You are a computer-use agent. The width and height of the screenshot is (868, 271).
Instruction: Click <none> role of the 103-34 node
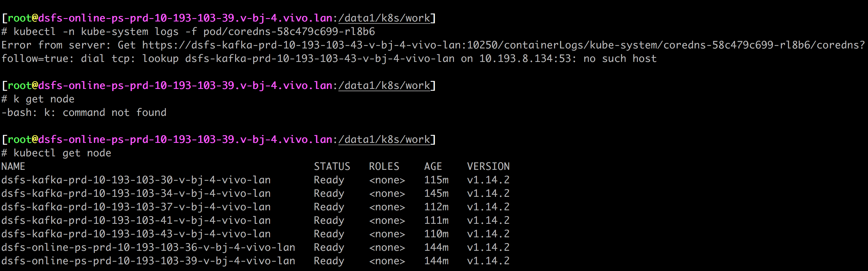click(x=387, y=193)
